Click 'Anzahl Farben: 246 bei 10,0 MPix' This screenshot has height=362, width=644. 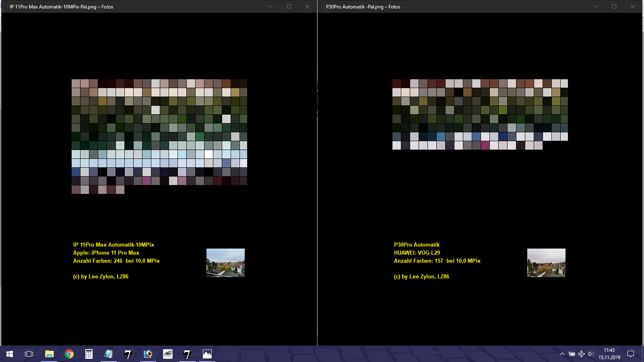[x=116, y=261]
